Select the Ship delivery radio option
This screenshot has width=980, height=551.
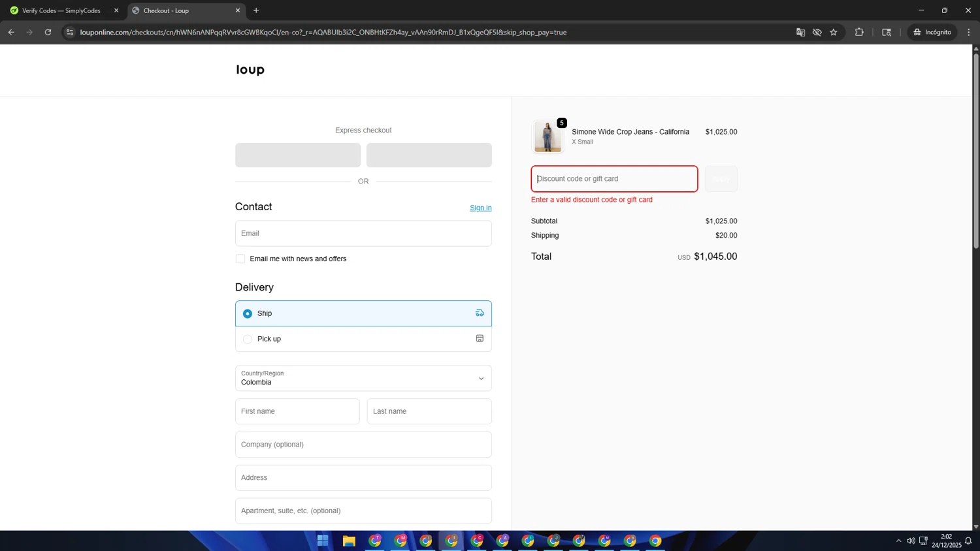(x=248, y=313)
